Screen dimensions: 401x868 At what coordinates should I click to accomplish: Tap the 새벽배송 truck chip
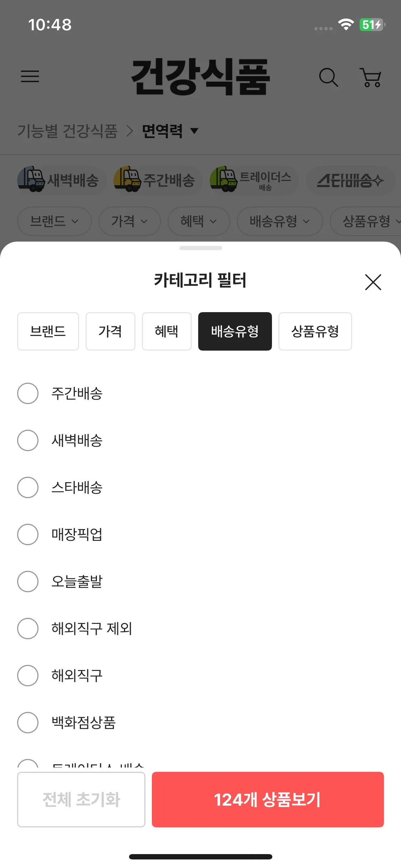pyautogui.click(x=61, y=180)
